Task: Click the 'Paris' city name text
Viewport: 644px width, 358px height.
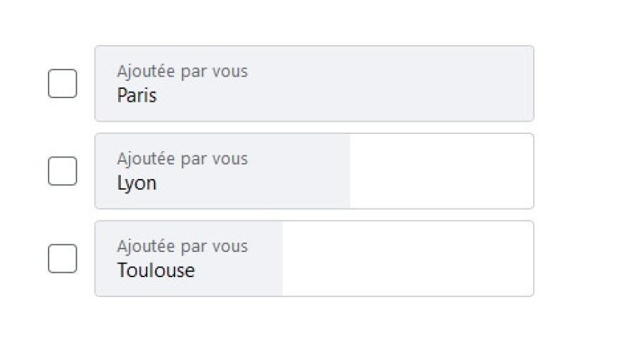Action: tap(137, 96)
